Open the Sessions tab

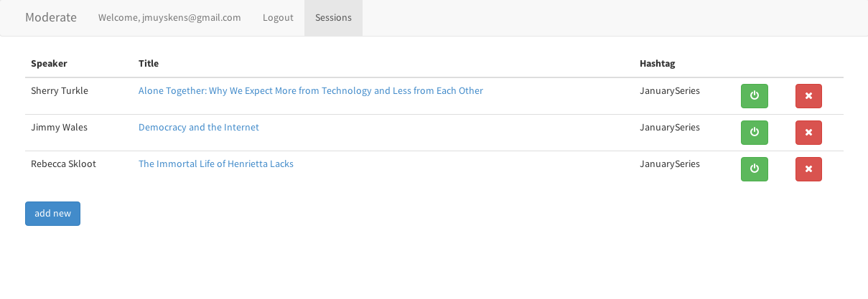click(x=333, y=18)
